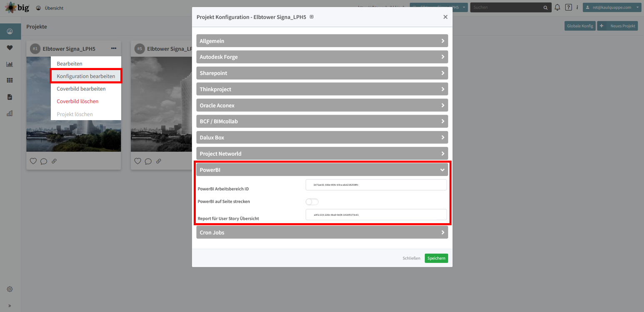Open the project selector dropdown in header
644x312 pixels.
pyautogui.click(x=439, y=8)
